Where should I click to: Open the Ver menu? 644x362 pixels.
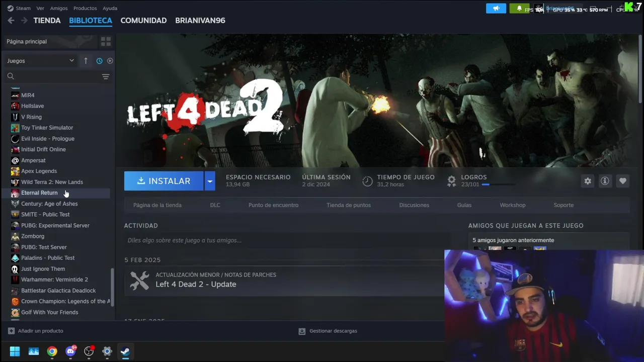(x=40, y=8)
